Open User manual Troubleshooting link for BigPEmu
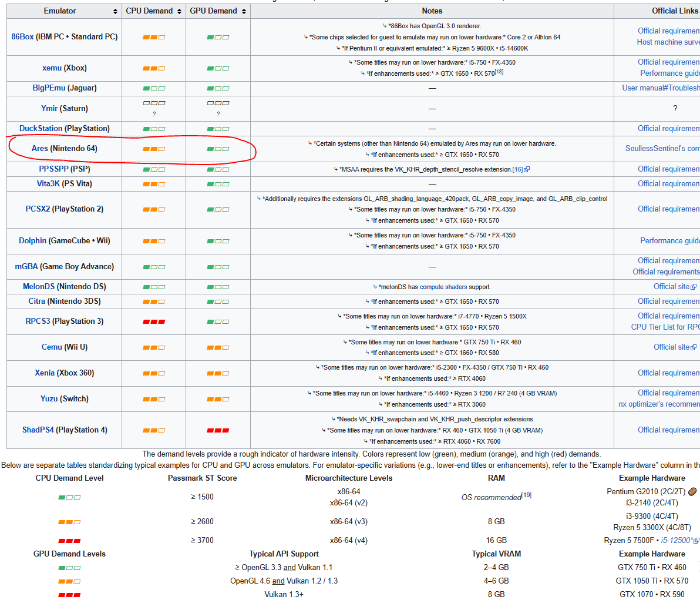This screenshot has width=700, height=610. pyautogui.click(x=661, y=88)
